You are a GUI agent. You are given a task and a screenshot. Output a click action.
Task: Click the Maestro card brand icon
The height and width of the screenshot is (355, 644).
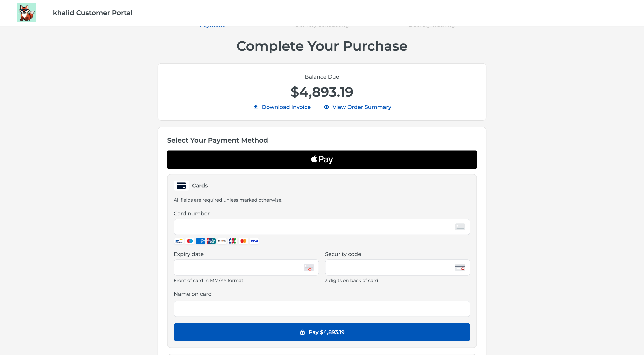pyautogui.click(x=190, y=241)
